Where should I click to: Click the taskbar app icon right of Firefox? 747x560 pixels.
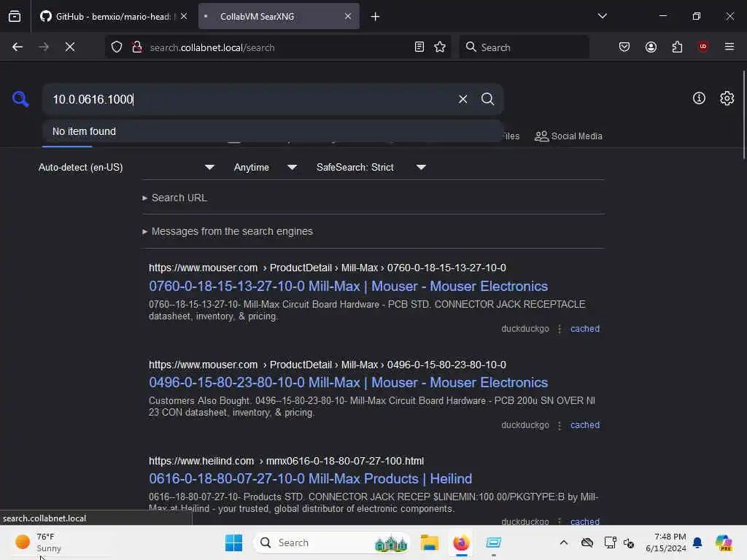[x=494, y=542]
